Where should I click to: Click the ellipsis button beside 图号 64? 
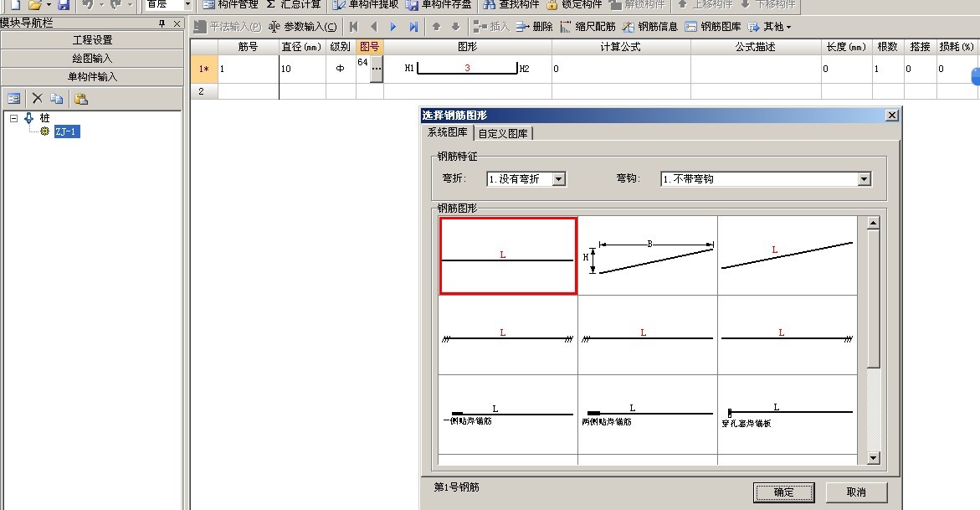[x=377, y=69]
